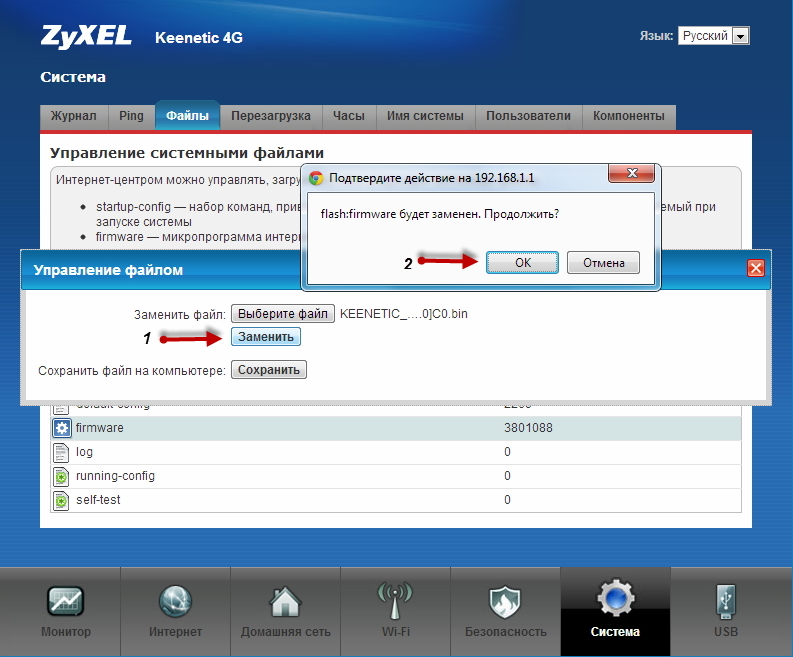Switch to the Перезагрузка tab
The height and width of the screenshot is (657, 793).
tap(270, 116)
